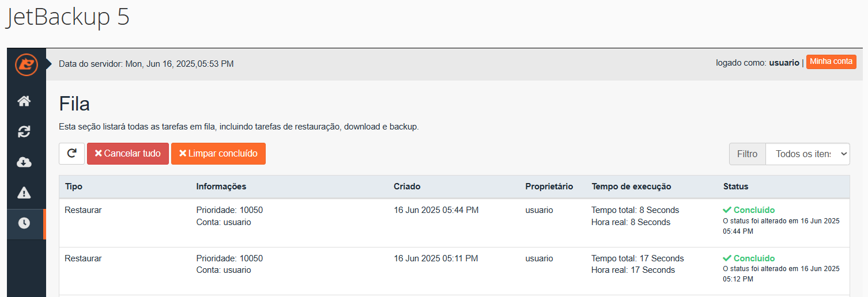Click the Tempo de execução column header
This screenshot has height=297, width=868.
pos(631,186)
